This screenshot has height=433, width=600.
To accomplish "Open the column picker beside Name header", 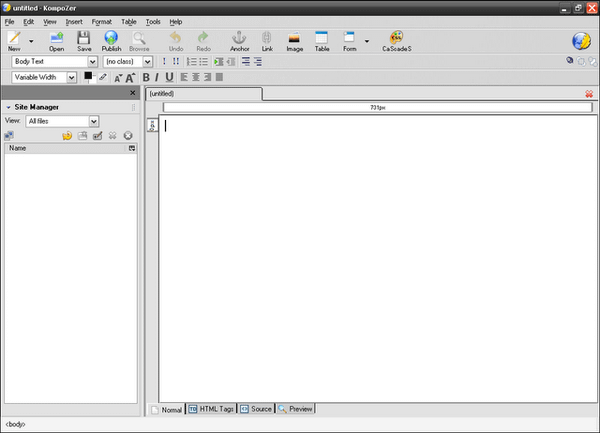I will click(132, 148).
